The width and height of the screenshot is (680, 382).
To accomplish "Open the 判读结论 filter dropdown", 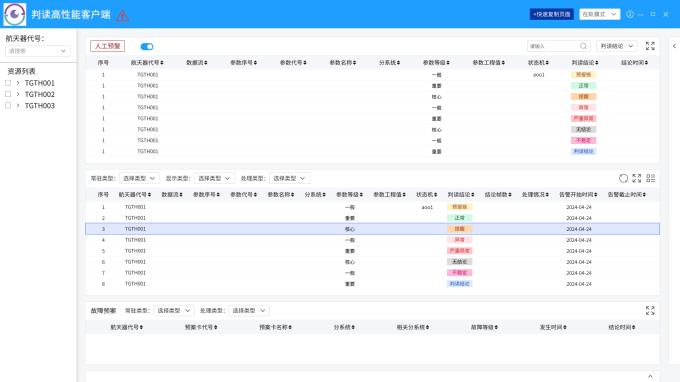I will [617, 46].
